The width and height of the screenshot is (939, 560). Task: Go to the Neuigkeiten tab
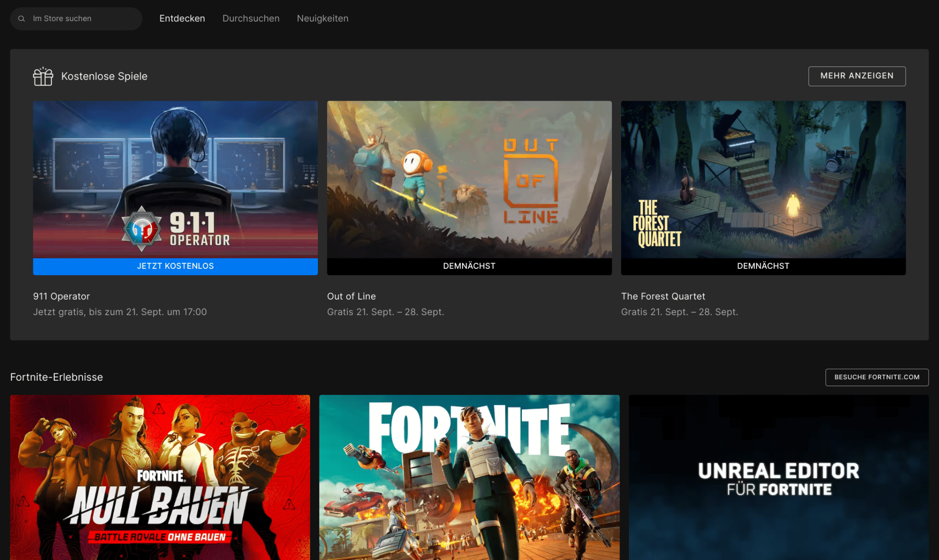tap(323, 19)
